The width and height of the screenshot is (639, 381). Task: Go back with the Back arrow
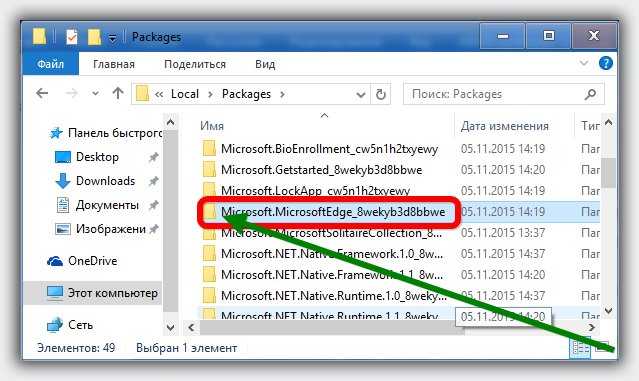click(x=42, y=94)
